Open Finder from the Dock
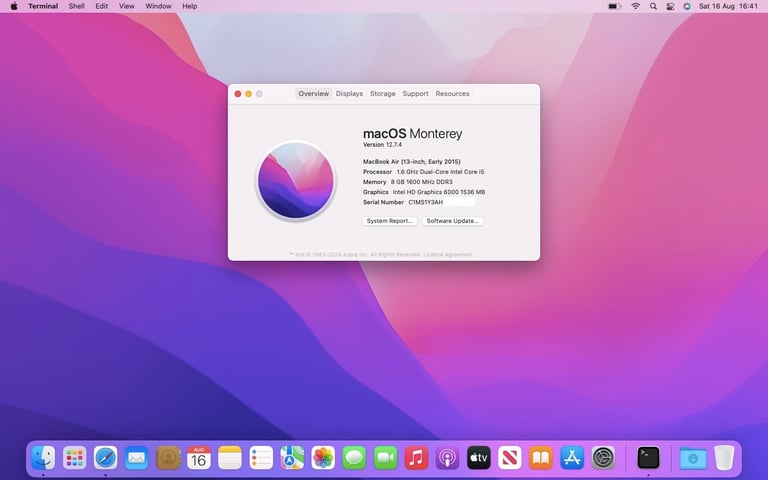Viewport: 768px width, 480px height. click(x=43, y=458)
